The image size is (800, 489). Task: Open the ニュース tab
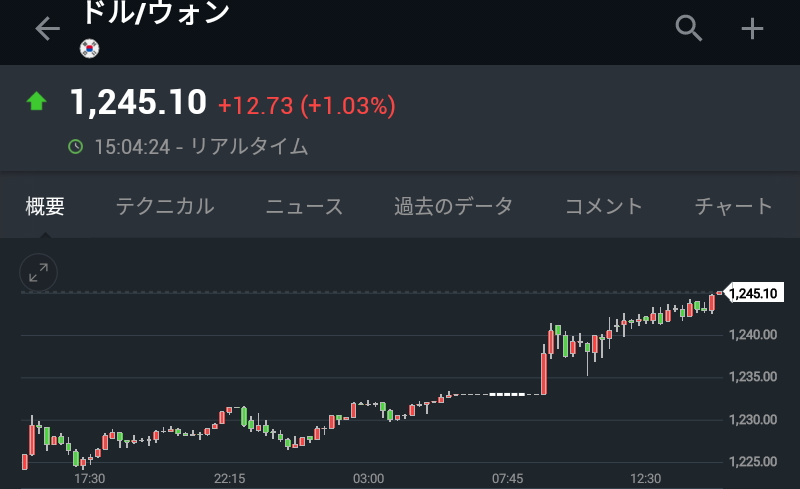click(x=304, y=207)
